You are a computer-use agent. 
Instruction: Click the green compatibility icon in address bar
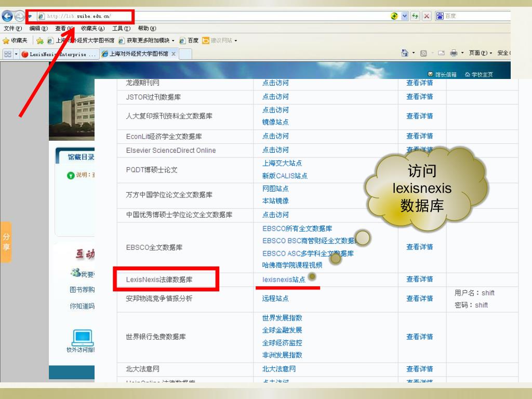coord(394,16)
